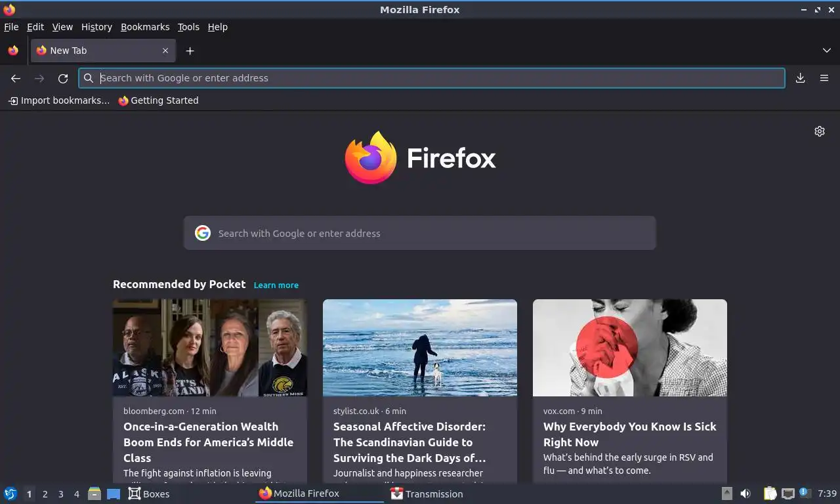Viewport: 840px width, 504px height.
Task: Switch to Transmission in taskbar
Action: pyautogui.click(x=427, y=493)
